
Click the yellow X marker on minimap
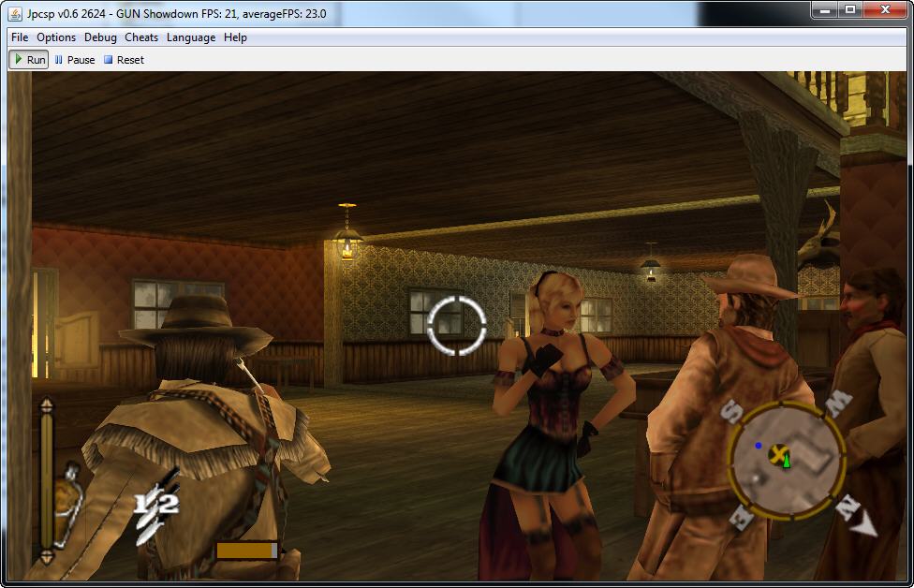[777, 454]
